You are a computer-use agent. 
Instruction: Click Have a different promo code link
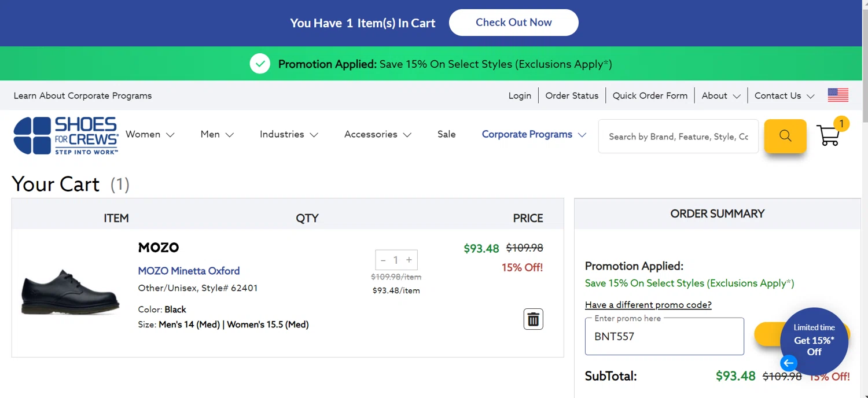coord(648,305)
